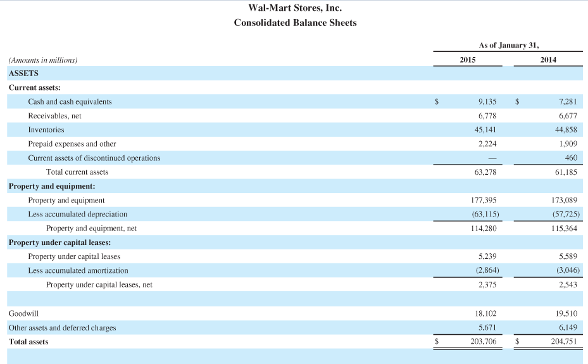This screenshot has height=364, width=588.
Task: Select the 'Receivables, net' row label
Action: click(54, 116)
